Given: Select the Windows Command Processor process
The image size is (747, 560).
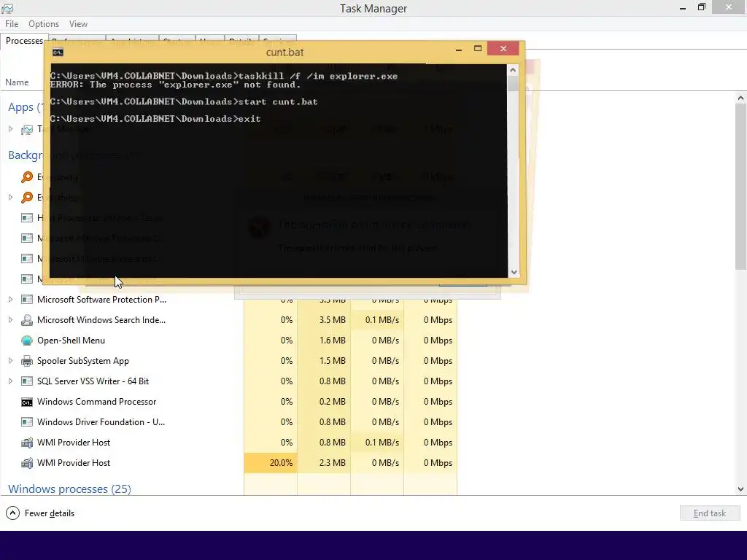Looking at the screenshot, I should (x=97, y=402).
